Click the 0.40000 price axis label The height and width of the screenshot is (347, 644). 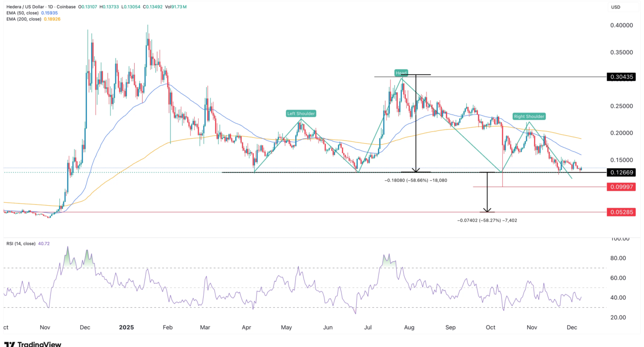pos(622,25)
